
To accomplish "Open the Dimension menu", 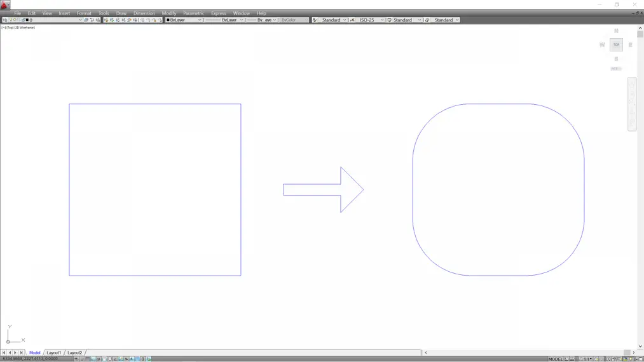I will coord(144,13).
